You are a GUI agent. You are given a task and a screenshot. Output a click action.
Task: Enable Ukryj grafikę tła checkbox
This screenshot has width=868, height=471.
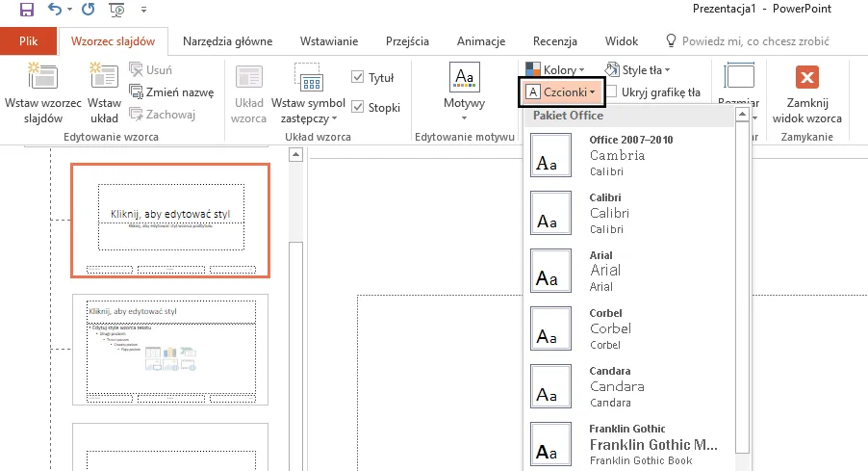click(612, 92)
